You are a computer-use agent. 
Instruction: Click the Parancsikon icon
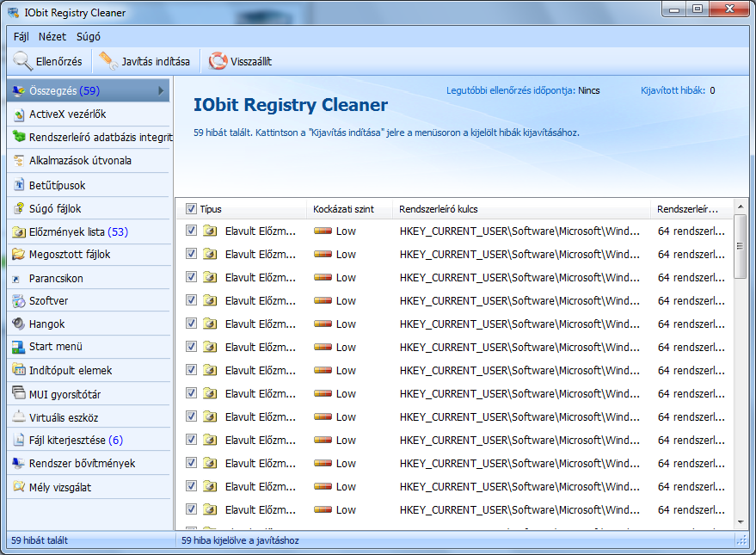[16, 279]
